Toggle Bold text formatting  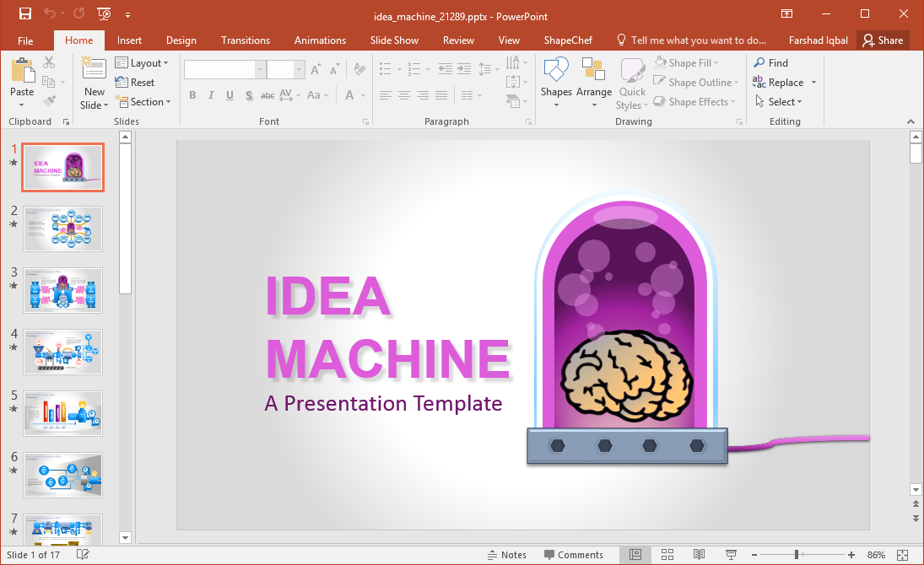(x=192, y=96)
